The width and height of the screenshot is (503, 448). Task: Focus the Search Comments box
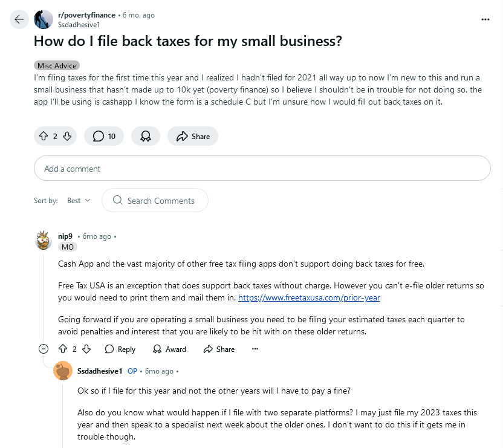[160, 201]
